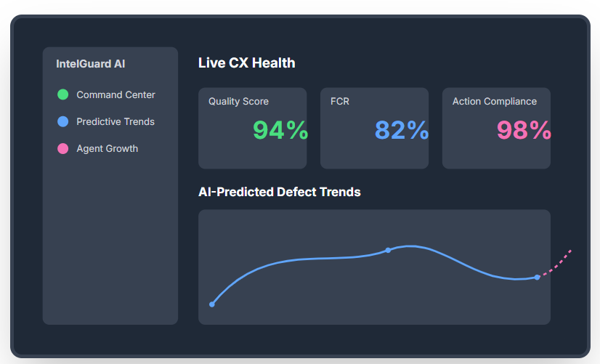The image size is (600, 364).
Task: Click the pink Agent Growth dot icon
Action: tap(62, 148)
